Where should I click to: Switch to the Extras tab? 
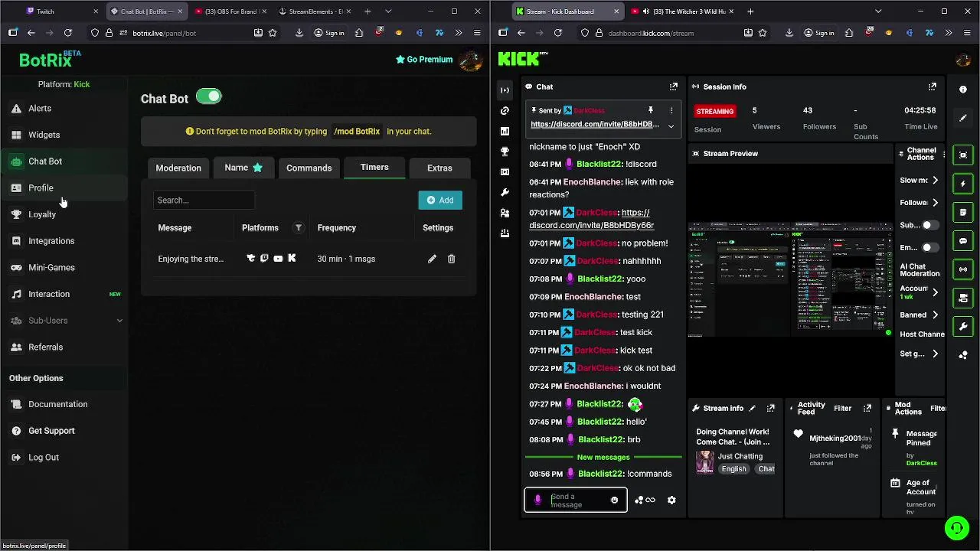[x=439, y=168]
